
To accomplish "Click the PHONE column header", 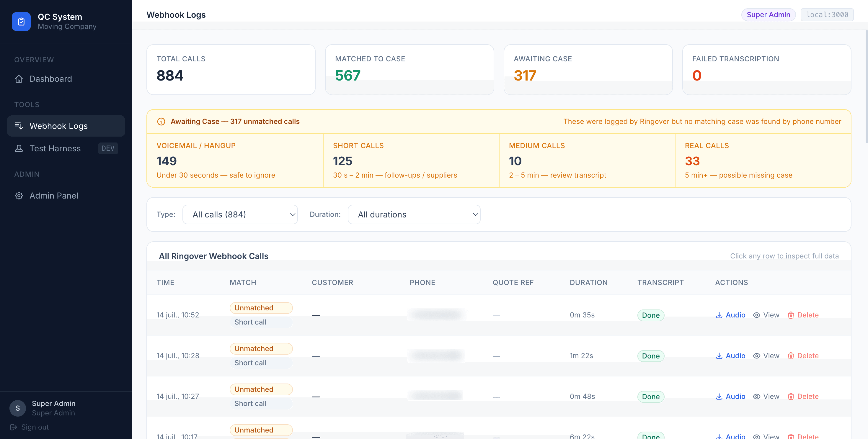I will 422,282.
